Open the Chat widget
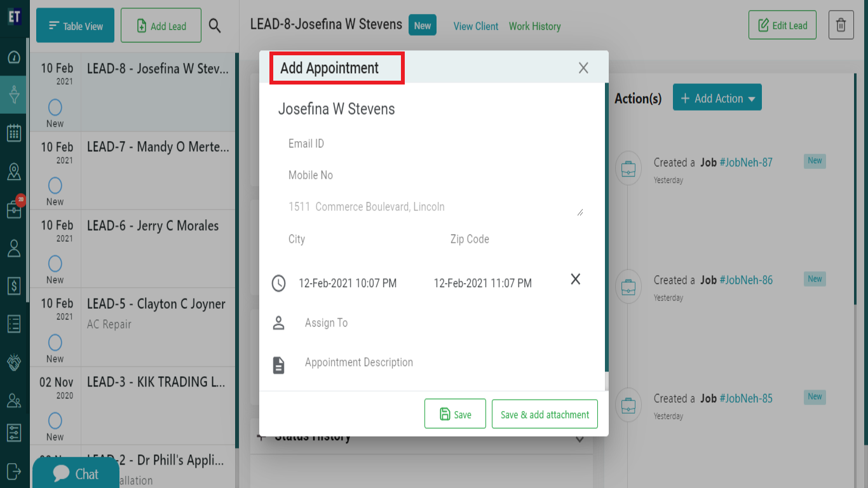This screenshot has width=868, height=488. (x=75, y=473)
